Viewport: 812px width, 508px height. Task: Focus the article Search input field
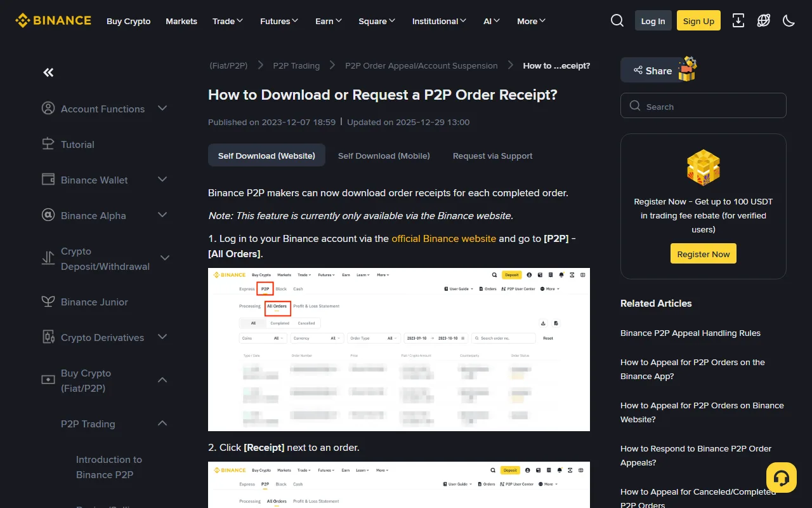(x=704, y=106)
